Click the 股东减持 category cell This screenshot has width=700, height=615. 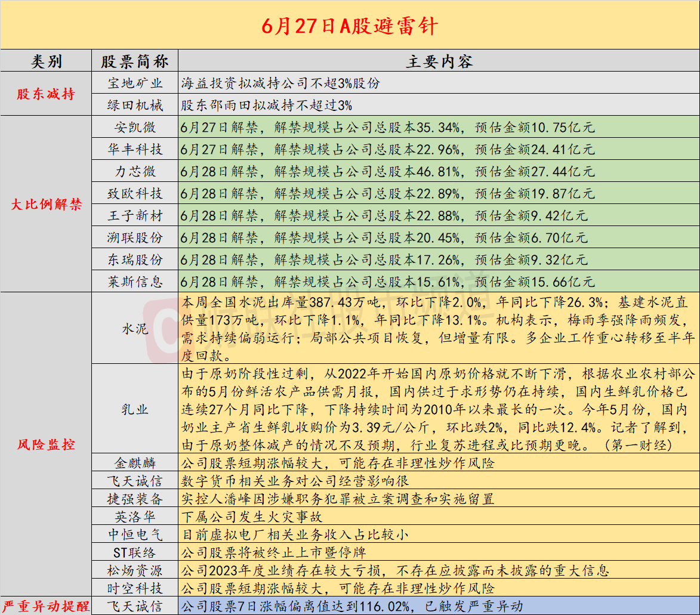[x=46, y=94]
